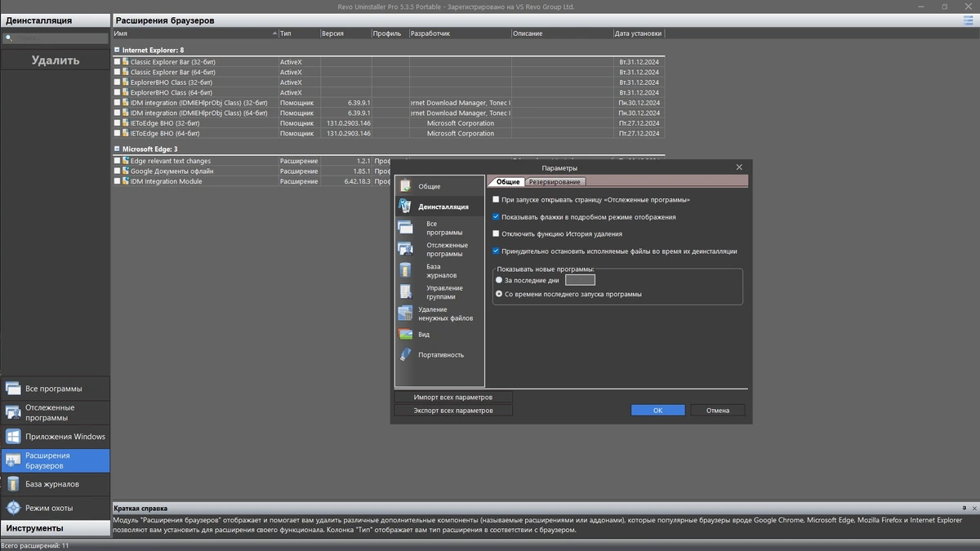Select Расширения браузеров in main window sidebar
This screenshot has width=980, height=551.
pos(55,460)
